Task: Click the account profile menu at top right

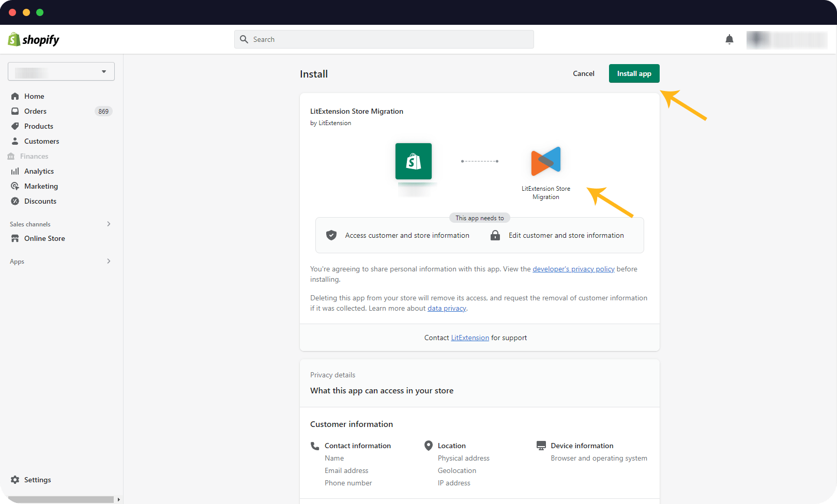Action: pos(787,40)
